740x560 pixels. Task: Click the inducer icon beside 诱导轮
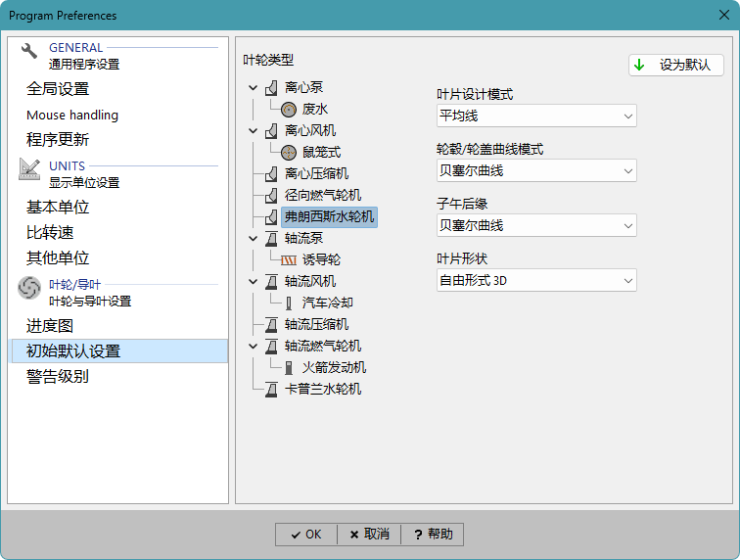pos(289,260)
